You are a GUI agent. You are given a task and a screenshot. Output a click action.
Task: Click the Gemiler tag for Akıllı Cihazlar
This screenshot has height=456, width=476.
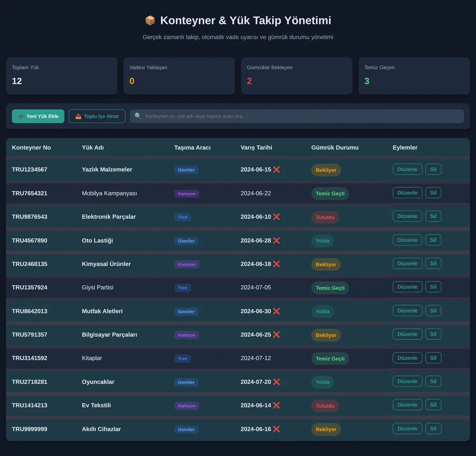186,429
